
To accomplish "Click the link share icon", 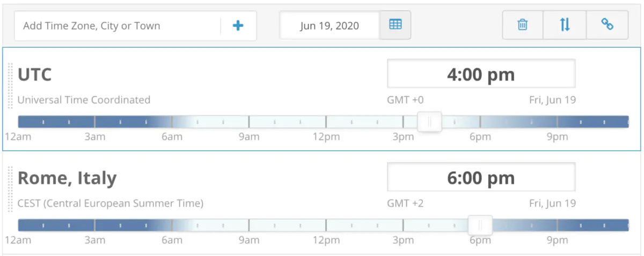I will pyautogui.click(x=607, y=25).
